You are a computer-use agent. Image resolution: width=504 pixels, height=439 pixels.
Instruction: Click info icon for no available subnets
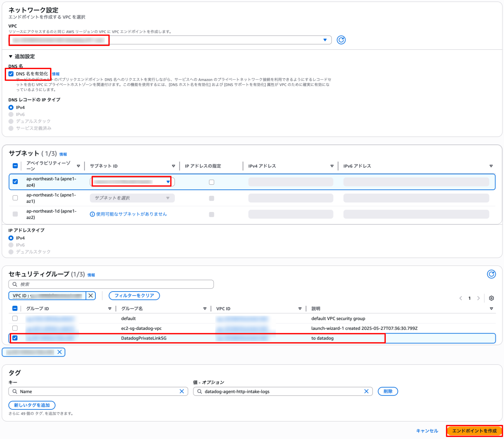pyautogui.click(x=92, y=214)
